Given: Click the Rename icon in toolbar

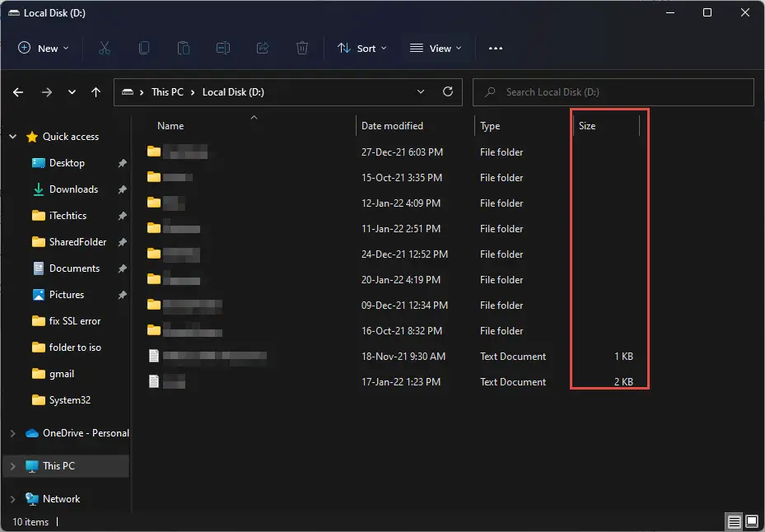Looking at the screenshot, I should [223, 49].
